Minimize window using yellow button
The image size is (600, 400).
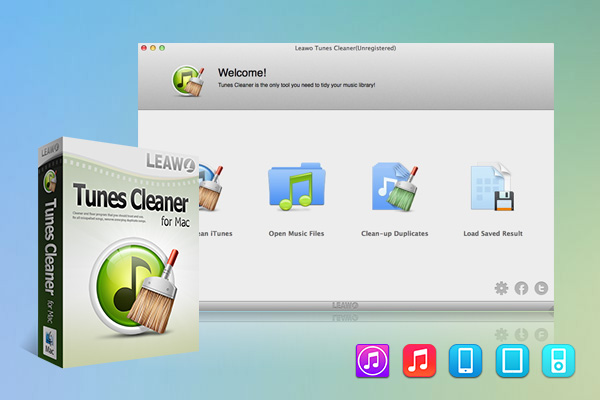click(x=153, y=48)
